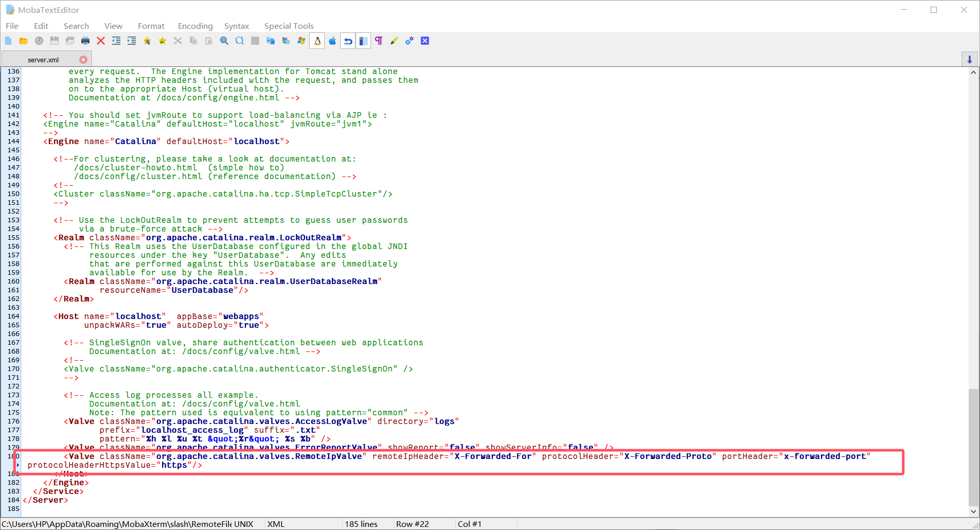This screenshot has height=530, width=980.
Task: Toggle word wrap arrow icon
Action: tap(348, 41)
